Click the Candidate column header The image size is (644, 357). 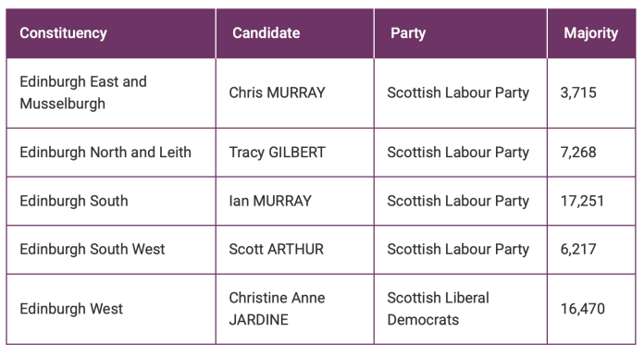[295, 33]
